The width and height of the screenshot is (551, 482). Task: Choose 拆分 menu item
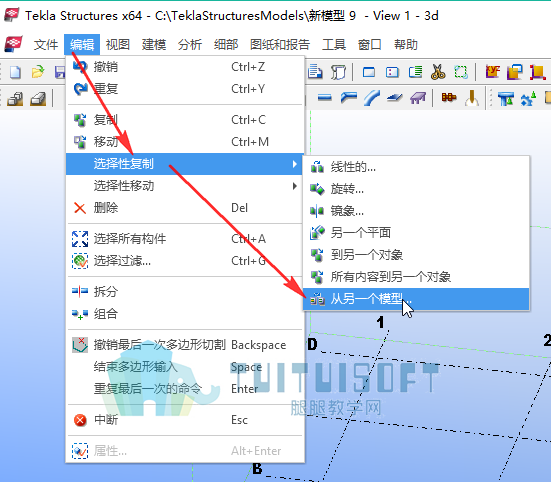(185, 292)
